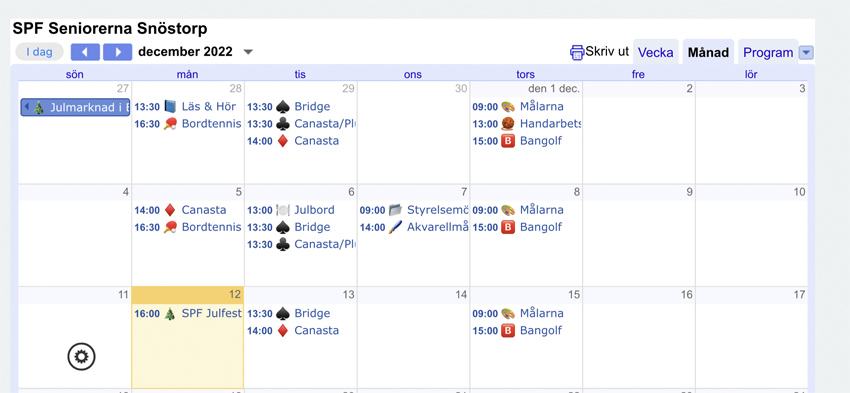Click the book icon for Läs & Hör
This screenshot has width=850, height=393.
point(170,107)
